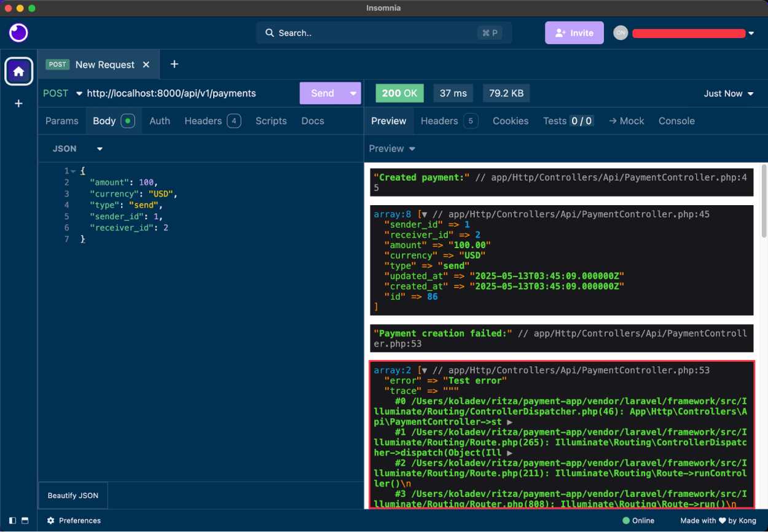Open the Home dashboard icon

click(18, 72)
